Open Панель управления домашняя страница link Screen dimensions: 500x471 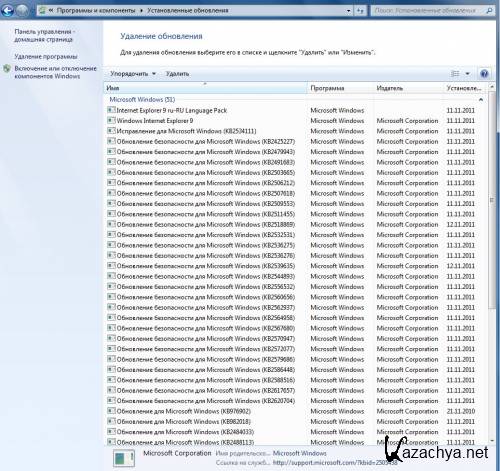(44, 35)
